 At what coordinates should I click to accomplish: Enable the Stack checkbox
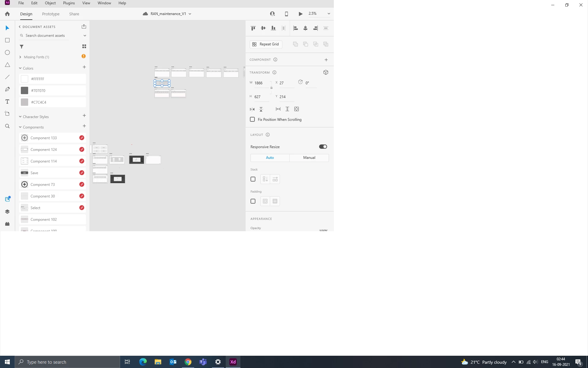pyautogui.click(x=253, y=179)
